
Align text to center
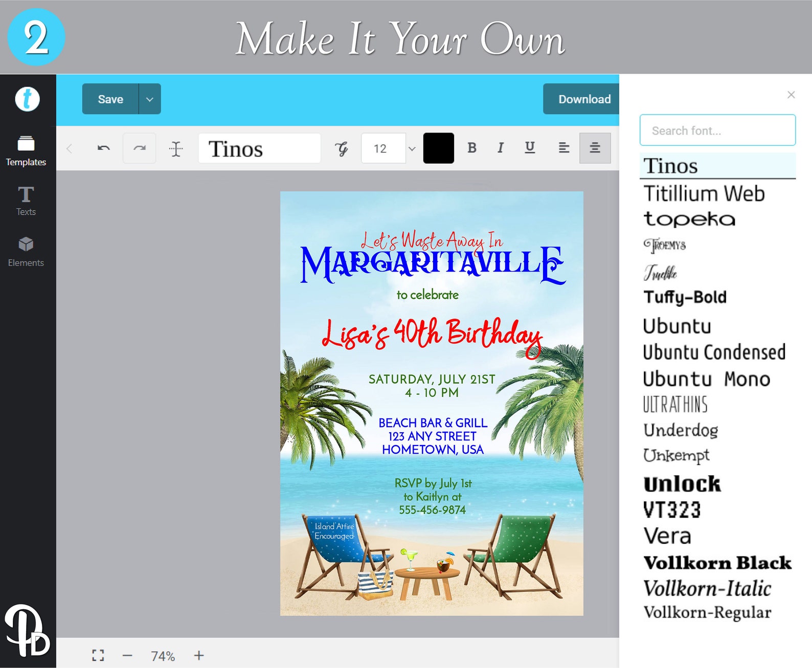595,148
